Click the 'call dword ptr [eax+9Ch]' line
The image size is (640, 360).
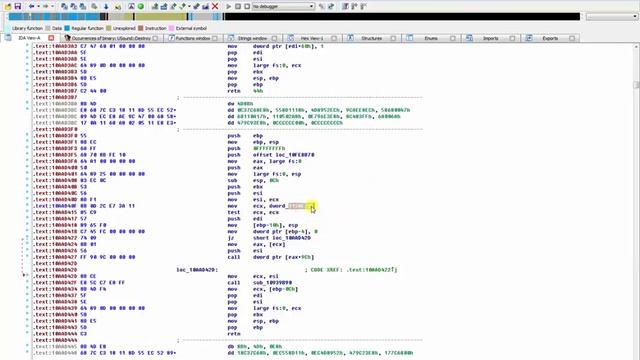tap(271, 257)
